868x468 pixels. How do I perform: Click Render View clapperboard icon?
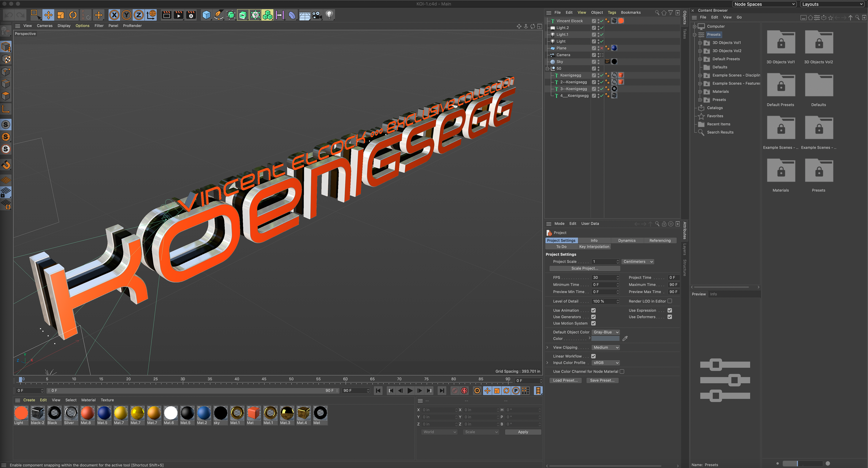point(166,15)
